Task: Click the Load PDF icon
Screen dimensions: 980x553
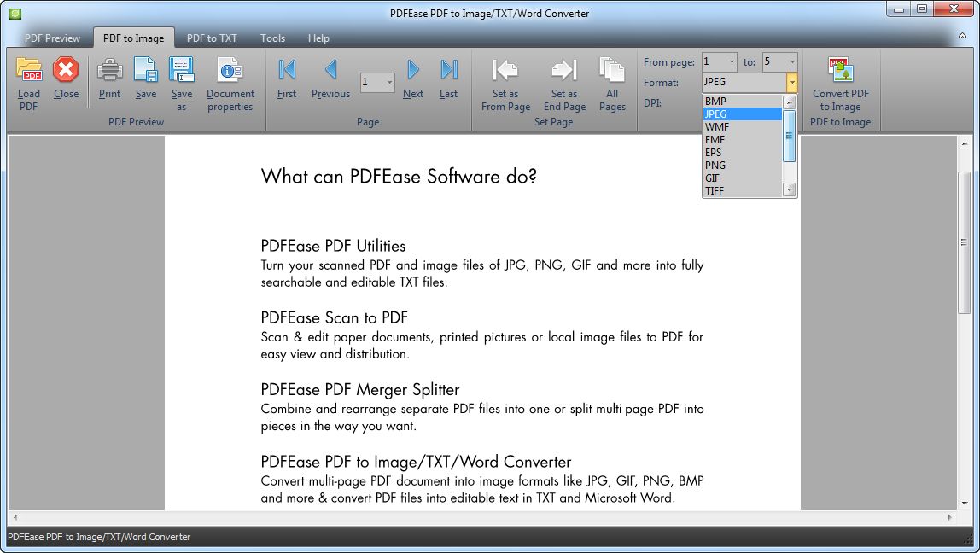Action: coord(29,69)
